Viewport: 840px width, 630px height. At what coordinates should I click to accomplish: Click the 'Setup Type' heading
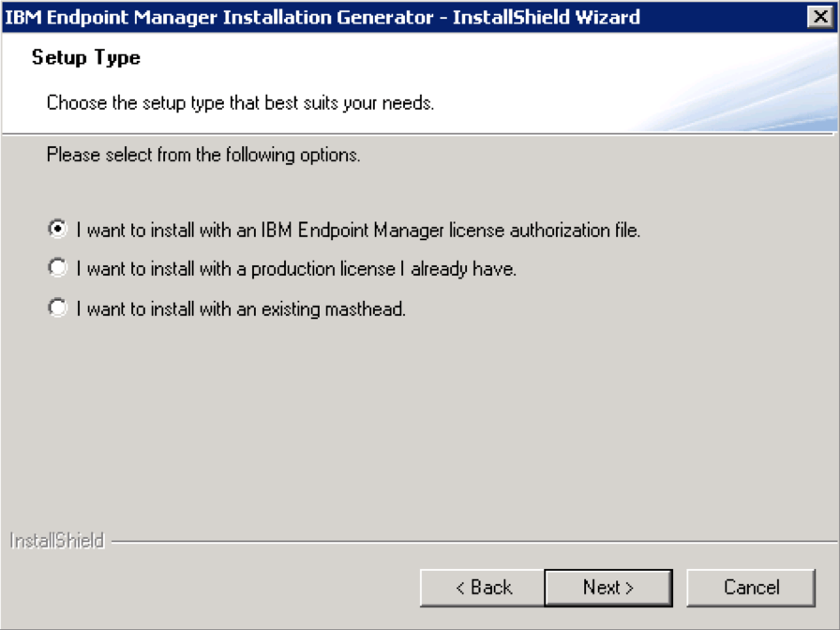(86, 58)
